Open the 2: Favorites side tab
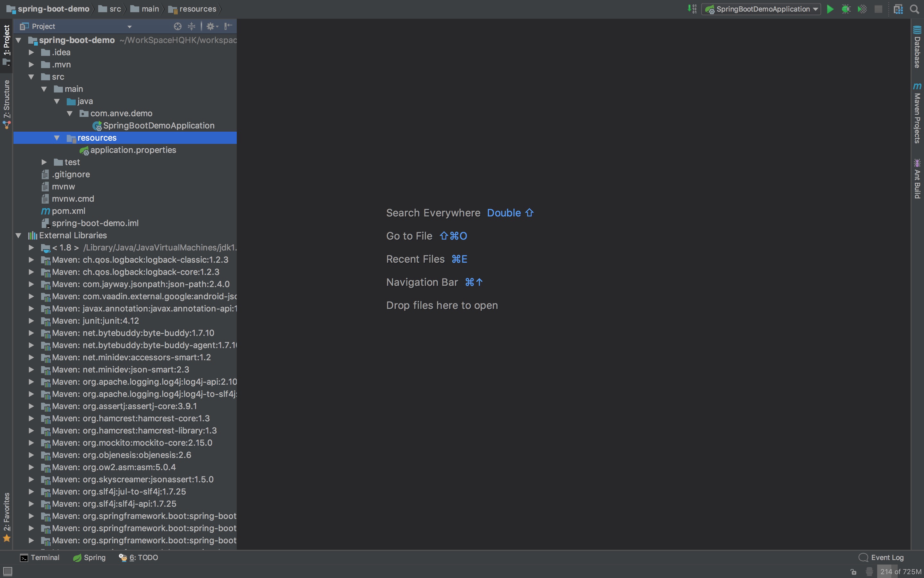This screenshot has width=924, height=578. (x=6, y=517)
